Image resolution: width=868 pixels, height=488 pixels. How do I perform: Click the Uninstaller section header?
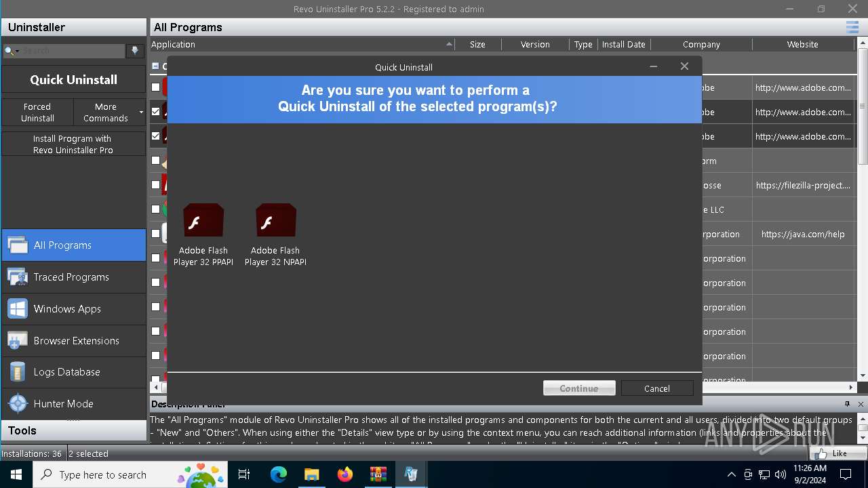pos(73,27)
